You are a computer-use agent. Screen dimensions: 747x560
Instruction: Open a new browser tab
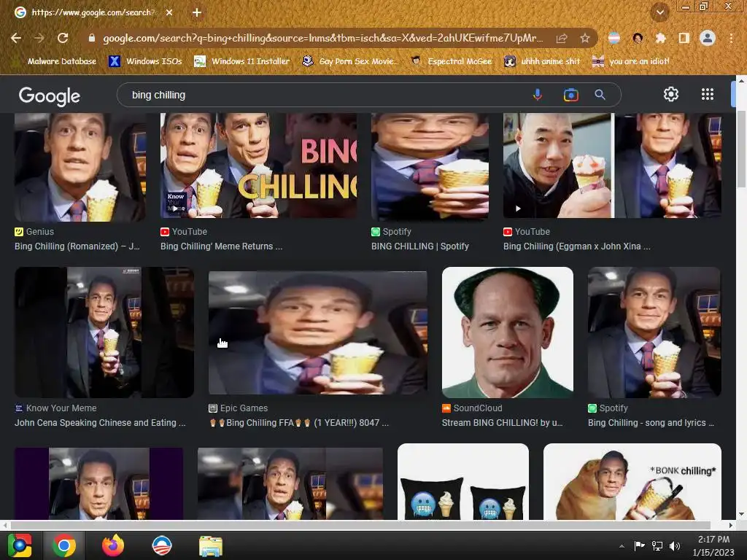197,12
